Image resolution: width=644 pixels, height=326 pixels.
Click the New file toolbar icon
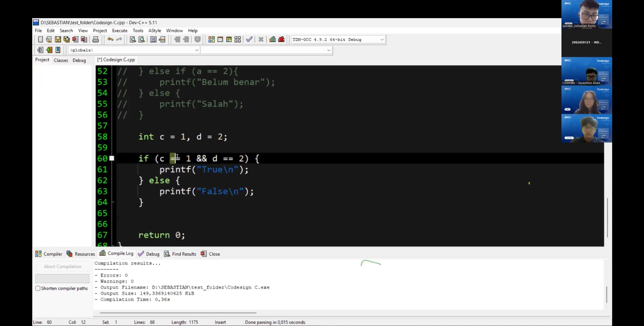pos(40,39)
